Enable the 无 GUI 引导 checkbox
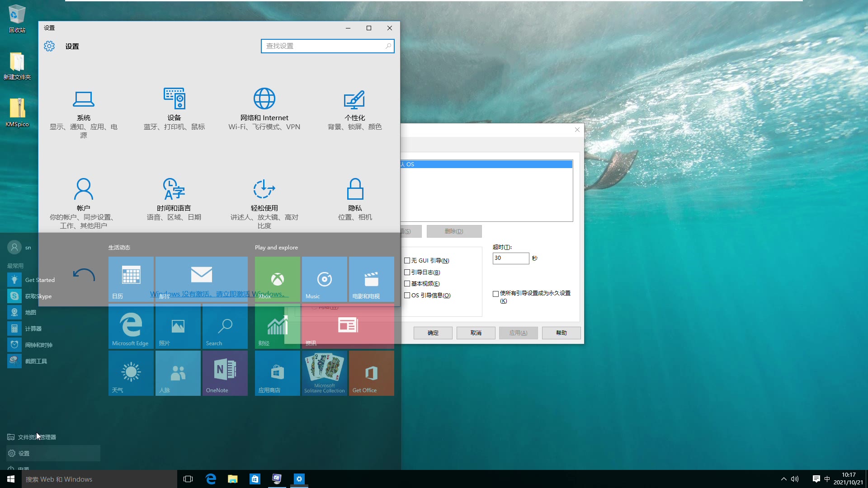The height and width of the screenshot is (488, 868). tap(407, 260)
